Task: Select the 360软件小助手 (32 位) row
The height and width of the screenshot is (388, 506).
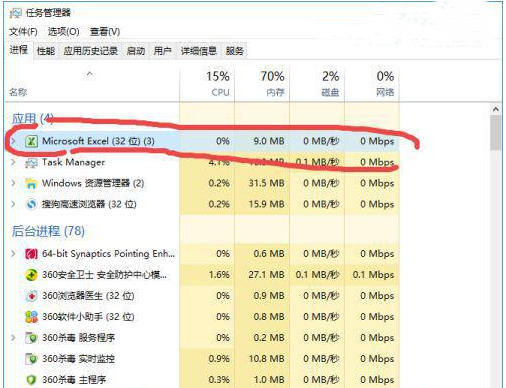Action: coord(202,317)
